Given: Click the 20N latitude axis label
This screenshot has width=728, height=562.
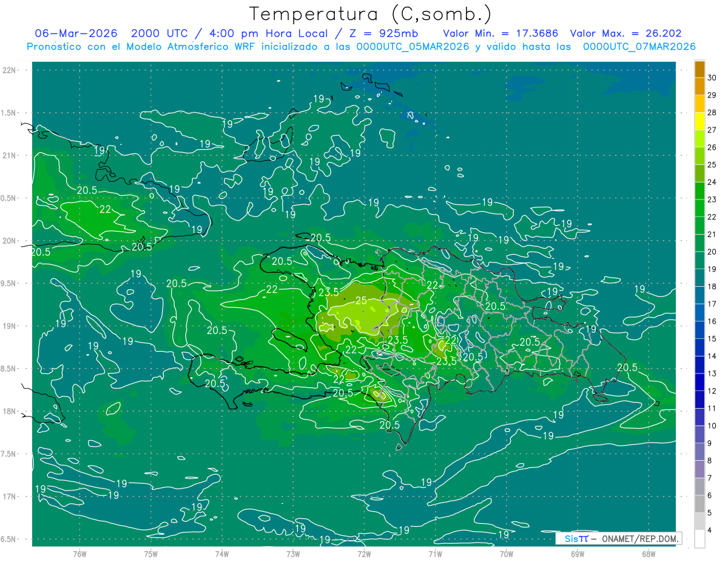Looking at the screenshot, I should click(x=8, y=241).
